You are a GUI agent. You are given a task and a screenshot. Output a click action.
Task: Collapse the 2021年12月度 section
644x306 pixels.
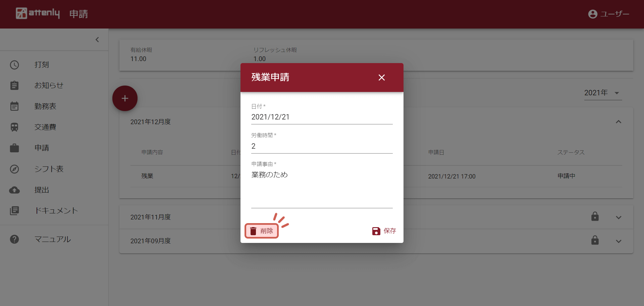point(619,122)
